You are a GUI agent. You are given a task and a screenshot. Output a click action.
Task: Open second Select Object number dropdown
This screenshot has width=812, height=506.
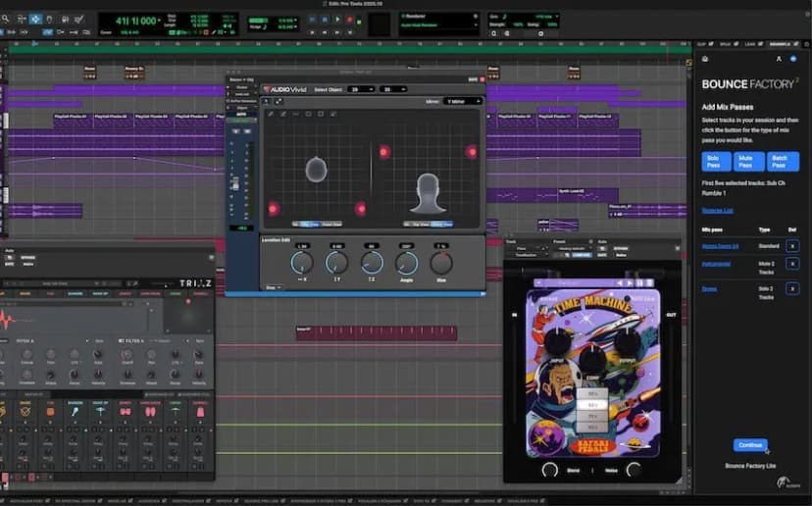(393, 89)
